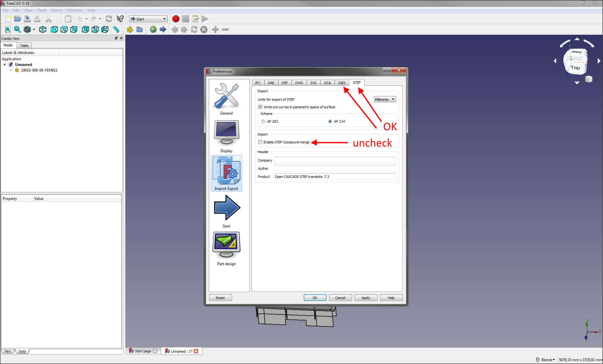Set the rear view cube icon
The height and width of the screenshot is (364, 603).
85,29
